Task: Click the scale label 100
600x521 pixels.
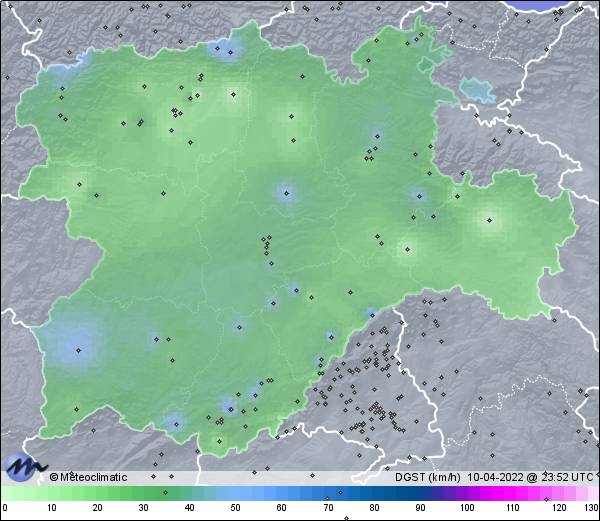Action: (x=467, y=508)
